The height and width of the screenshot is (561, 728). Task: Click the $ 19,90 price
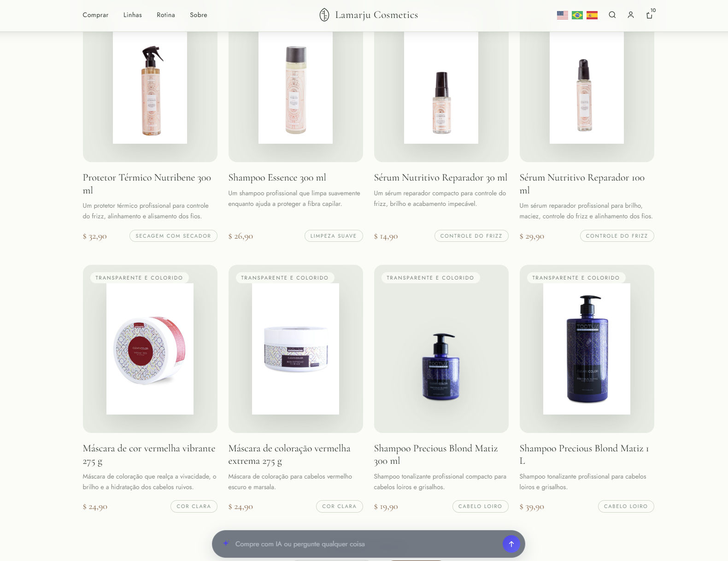(386, 507)
